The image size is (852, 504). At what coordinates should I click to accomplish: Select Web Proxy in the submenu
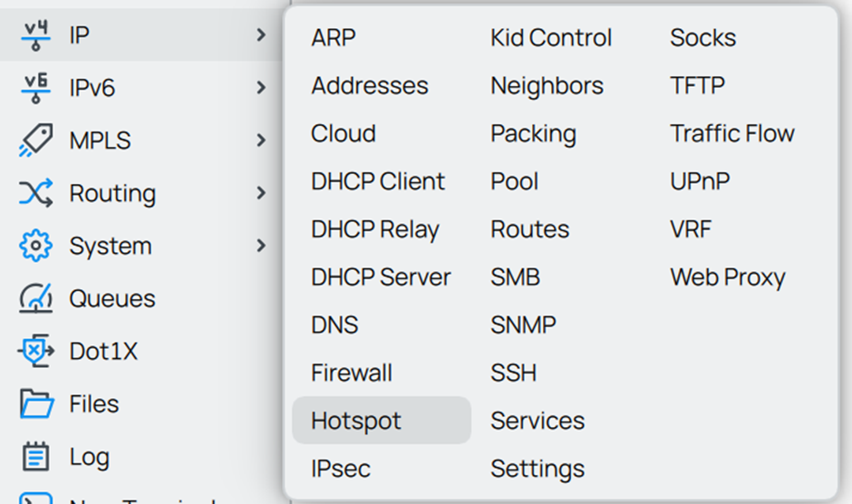coord(728,277)
